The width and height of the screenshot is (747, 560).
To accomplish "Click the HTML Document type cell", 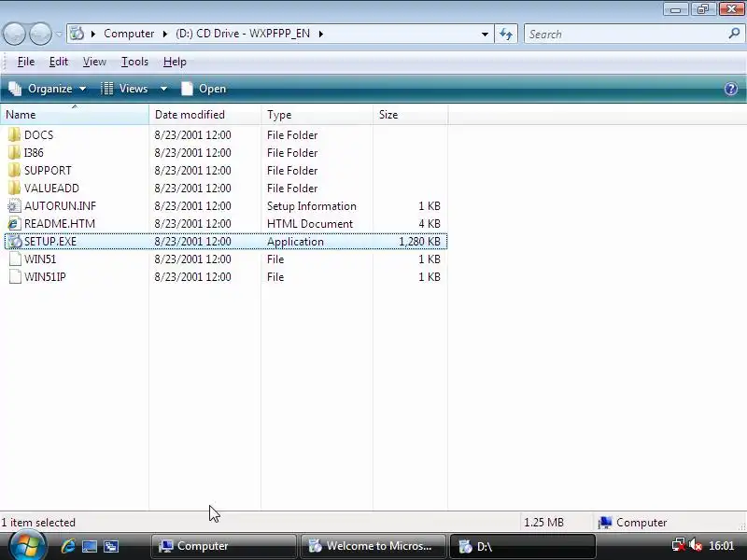I will tap(310, 224).
